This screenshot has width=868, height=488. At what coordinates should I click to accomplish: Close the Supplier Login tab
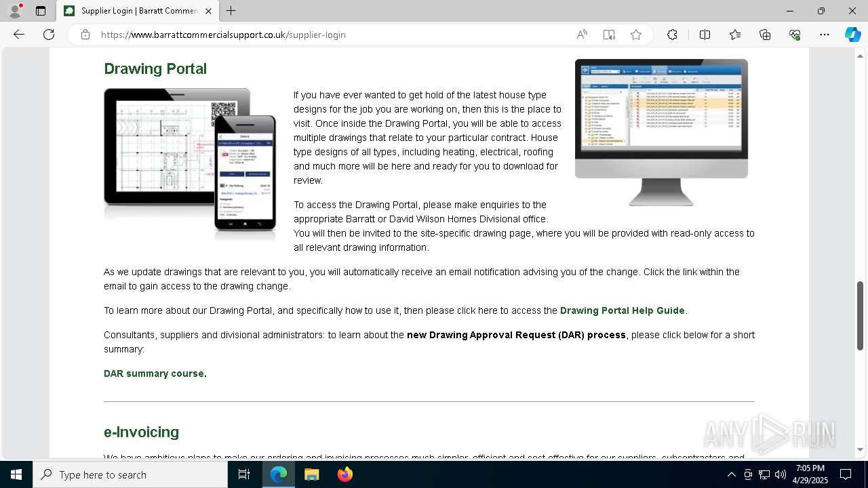point(208,11)
